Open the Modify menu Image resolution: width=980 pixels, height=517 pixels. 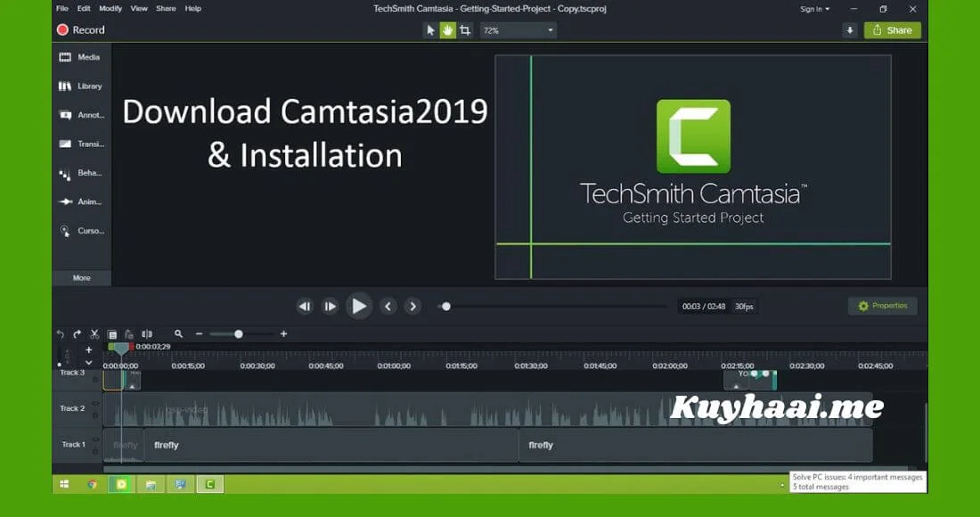click(x=110, y=9)
